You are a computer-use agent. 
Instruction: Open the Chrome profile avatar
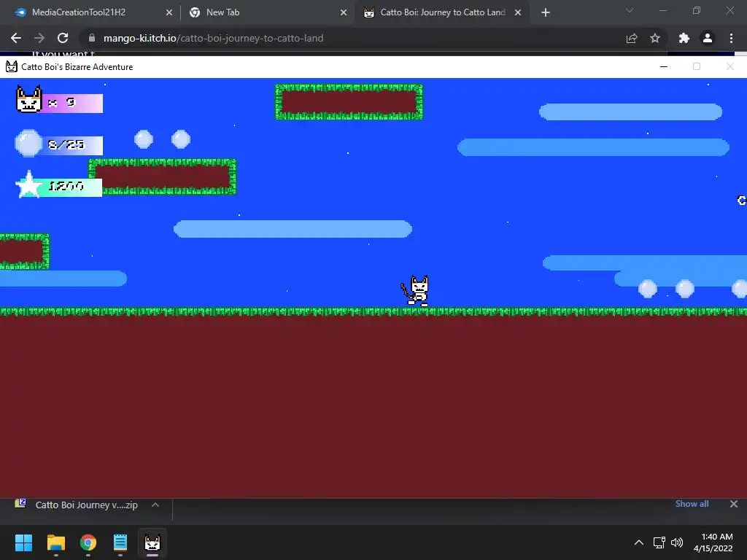point(708,38)
